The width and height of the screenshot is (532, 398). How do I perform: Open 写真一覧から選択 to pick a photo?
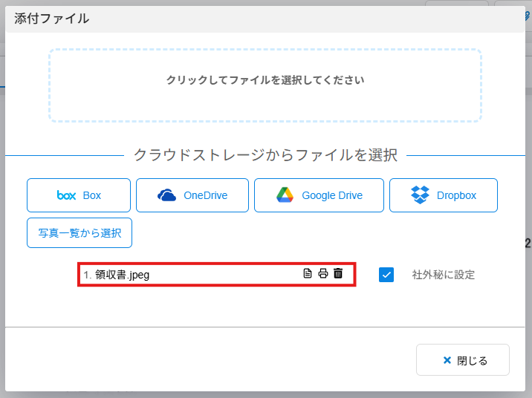(80, 233)
